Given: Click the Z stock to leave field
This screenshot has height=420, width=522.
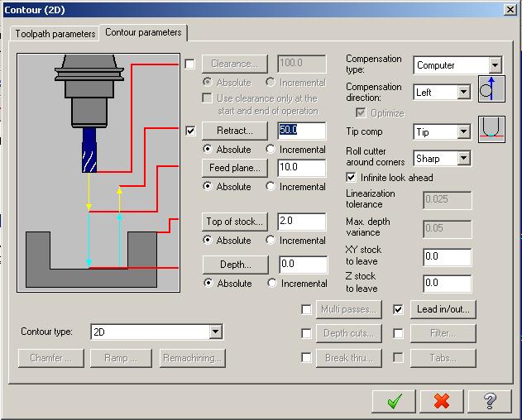Looking at the screenshot, I should pyautogui.click(x=447, y=284).
